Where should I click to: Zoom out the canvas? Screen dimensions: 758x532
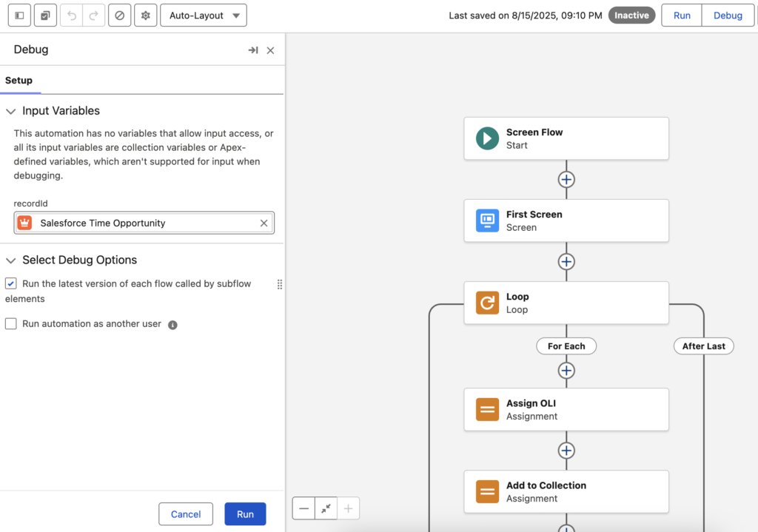[303, 508]
